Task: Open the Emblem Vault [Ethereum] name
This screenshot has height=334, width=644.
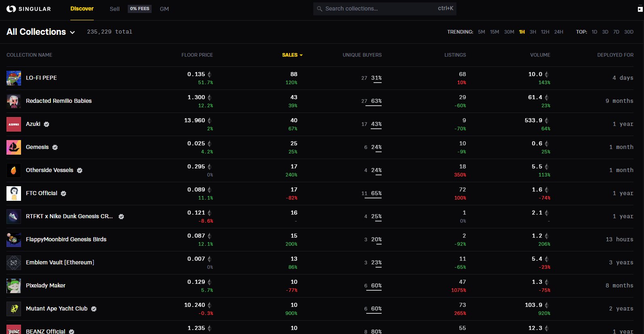Action: click(x=60, y=262)
